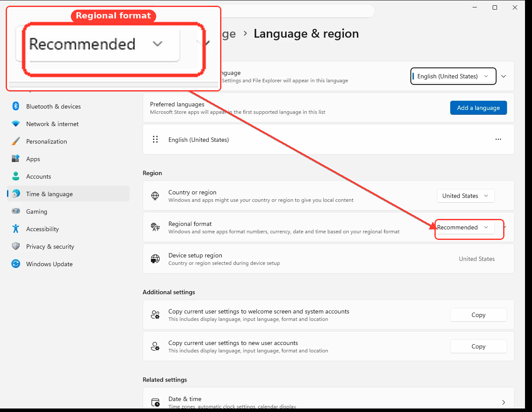Image resolution: width=532 pixels, height=412 pixels.
Task: Copy settings to welcome screen and system accounts
Action: [478, 315]
